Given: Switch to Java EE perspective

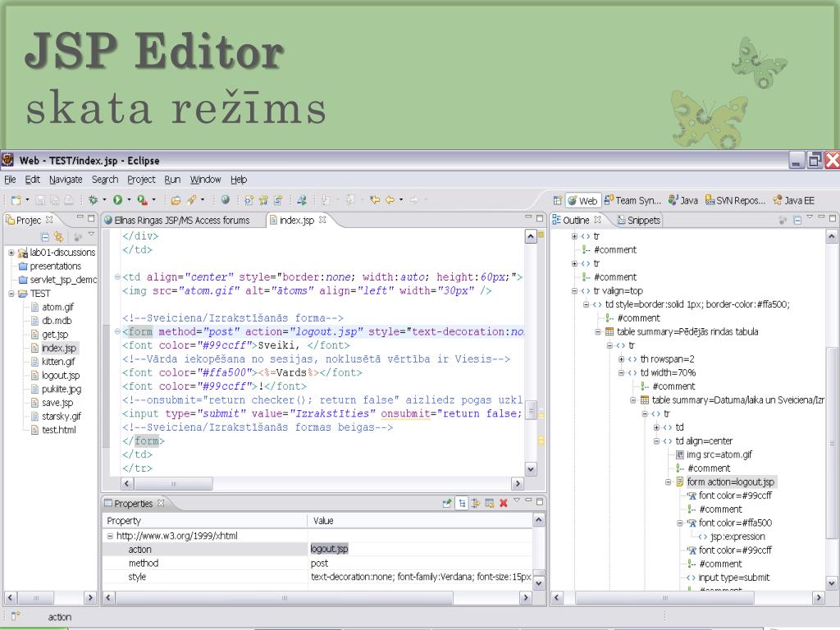Looking at the screenshot, I should 793,200.
